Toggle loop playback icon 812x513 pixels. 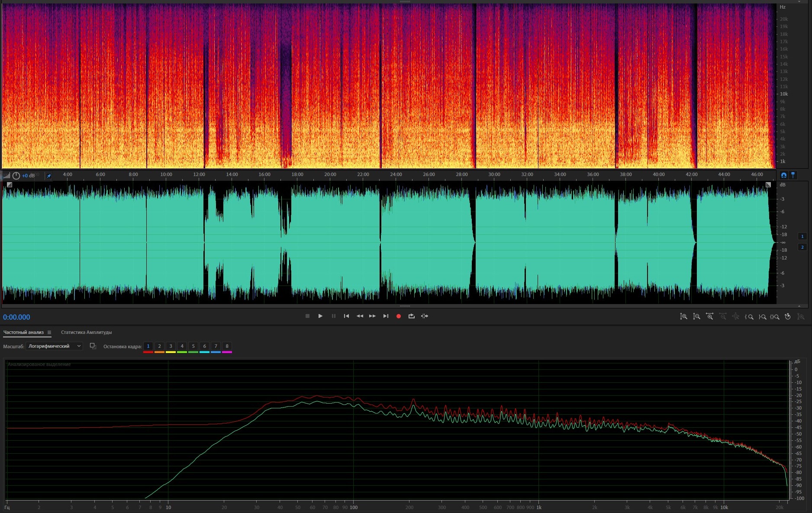[x=411, y=316]
